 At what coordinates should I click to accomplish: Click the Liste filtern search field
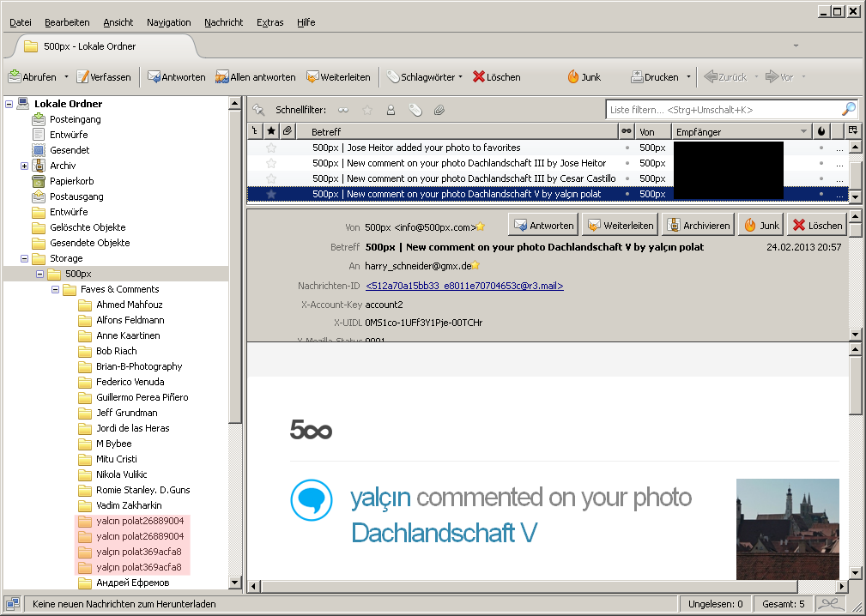point(721,110)
